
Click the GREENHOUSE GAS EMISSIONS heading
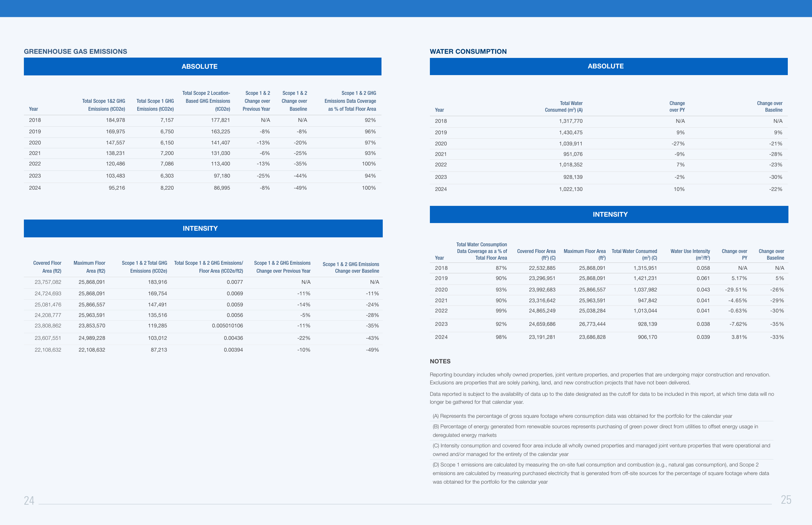point(75,52)
